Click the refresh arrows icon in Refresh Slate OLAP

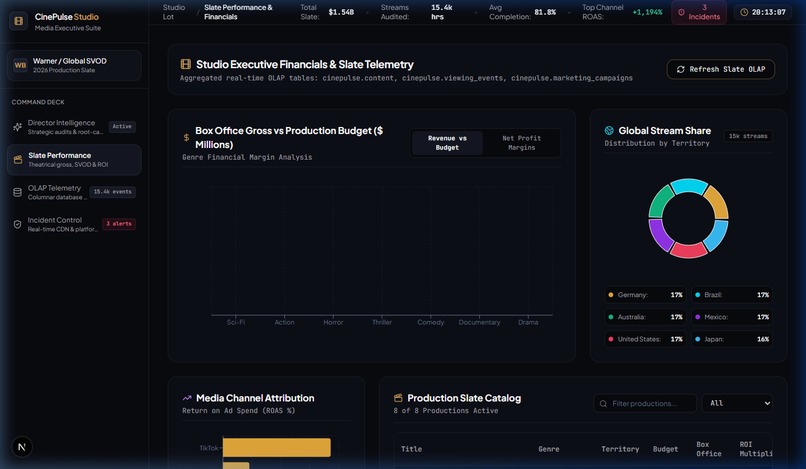681,69
